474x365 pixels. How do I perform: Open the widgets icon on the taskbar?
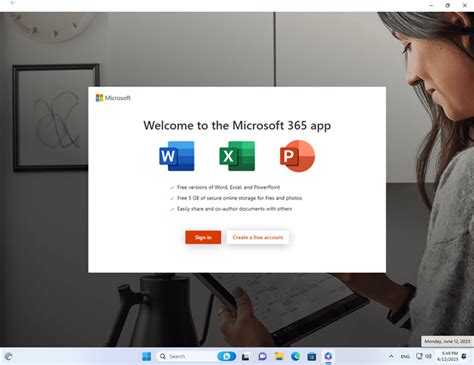(x=8, y=357)
